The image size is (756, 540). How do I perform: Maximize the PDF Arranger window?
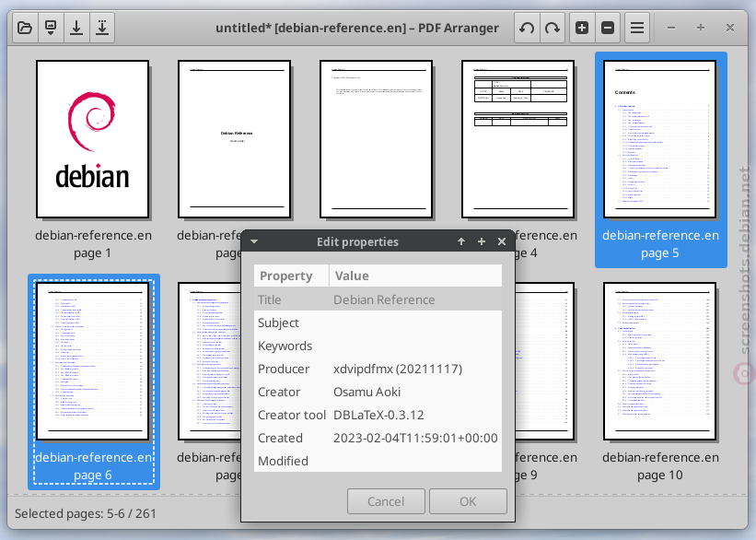701,28
